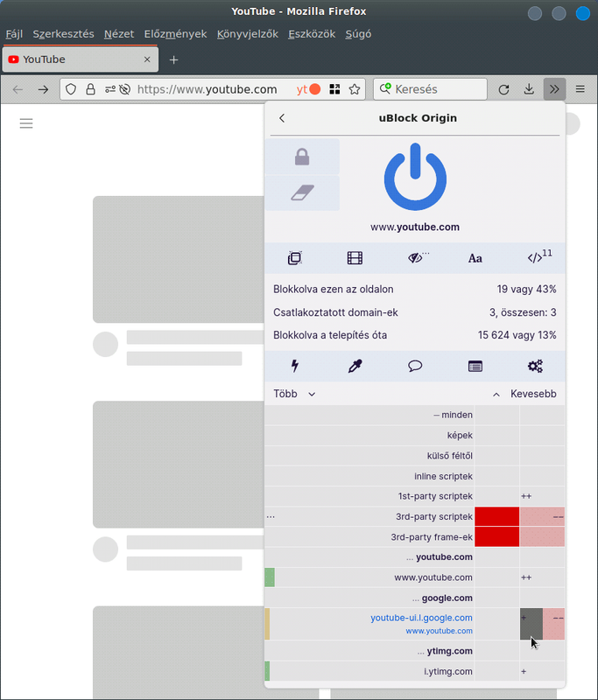The image size is (598, 700).
Task: Expand the google.com domain row
Action: coord(369,598)
